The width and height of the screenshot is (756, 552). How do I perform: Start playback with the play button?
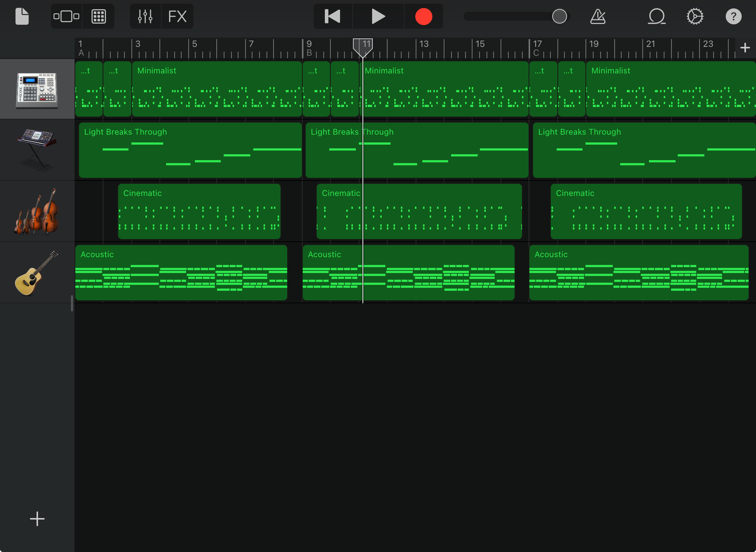tap(377, 16)
